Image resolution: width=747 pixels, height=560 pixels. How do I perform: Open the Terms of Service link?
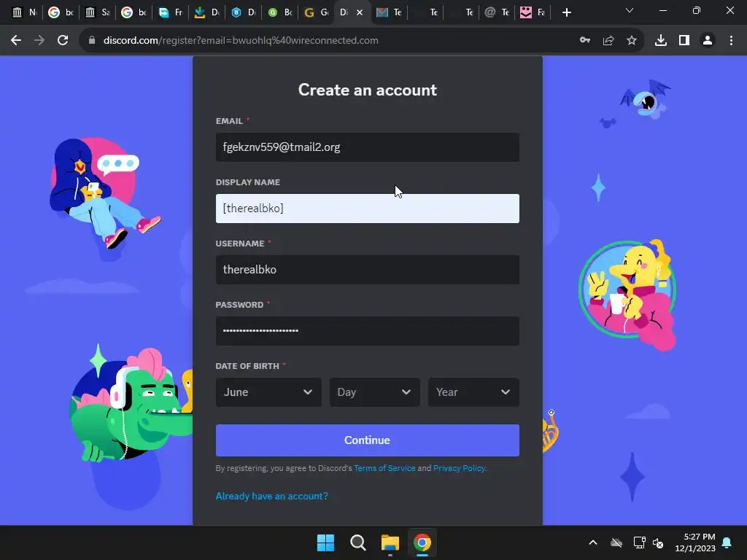(384, 468)
